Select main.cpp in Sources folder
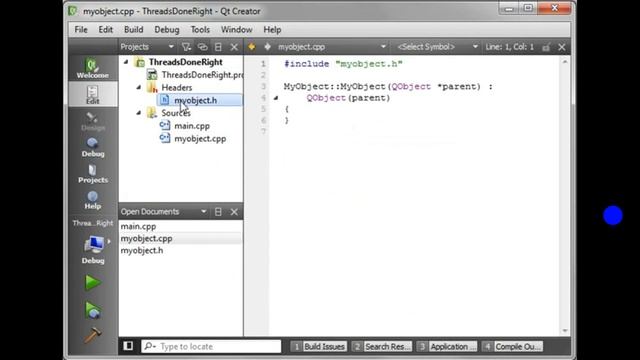Screen dimensions: 640x360 tap(192, 126)
